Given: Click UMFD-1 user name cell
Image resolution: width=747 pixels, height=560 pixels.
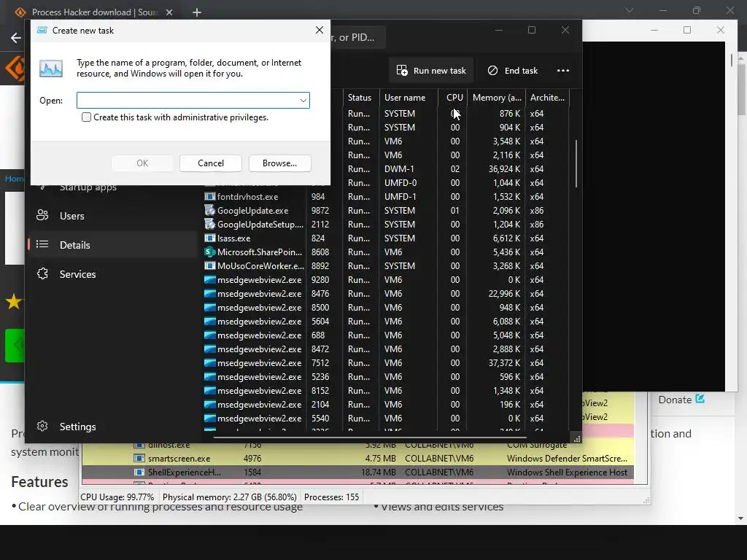Looking at the screenshot, I should pos(400,197).
